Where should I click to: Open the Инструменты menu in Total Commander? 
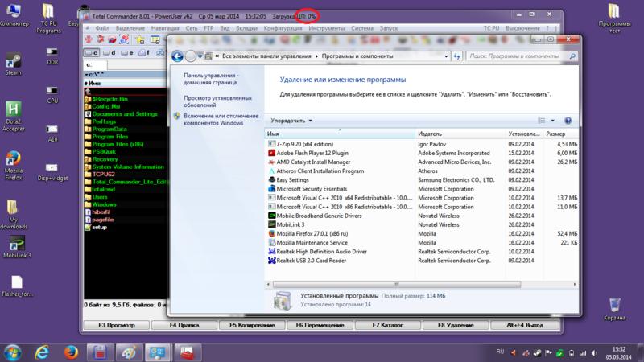point(327,28)
